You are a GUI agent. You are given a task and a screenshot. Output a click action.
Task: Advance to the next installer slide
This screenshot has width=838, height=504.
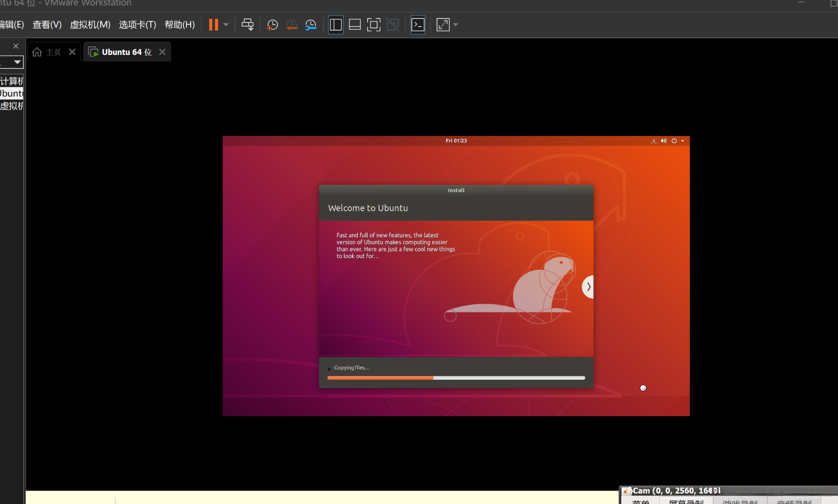[x=588, y=287]
